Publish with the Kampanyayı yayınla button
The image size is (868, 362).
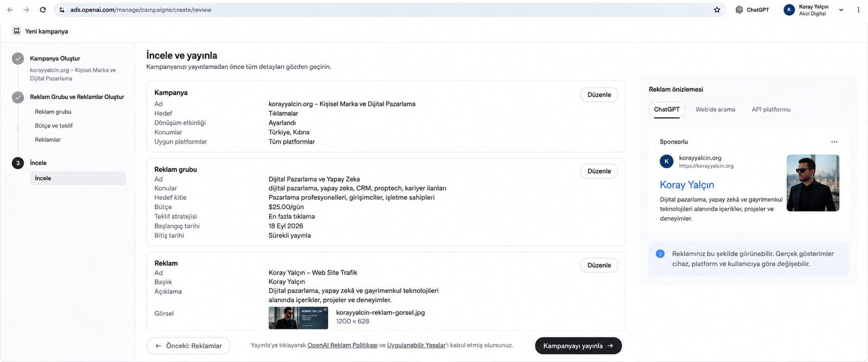[x=578, y=346]
